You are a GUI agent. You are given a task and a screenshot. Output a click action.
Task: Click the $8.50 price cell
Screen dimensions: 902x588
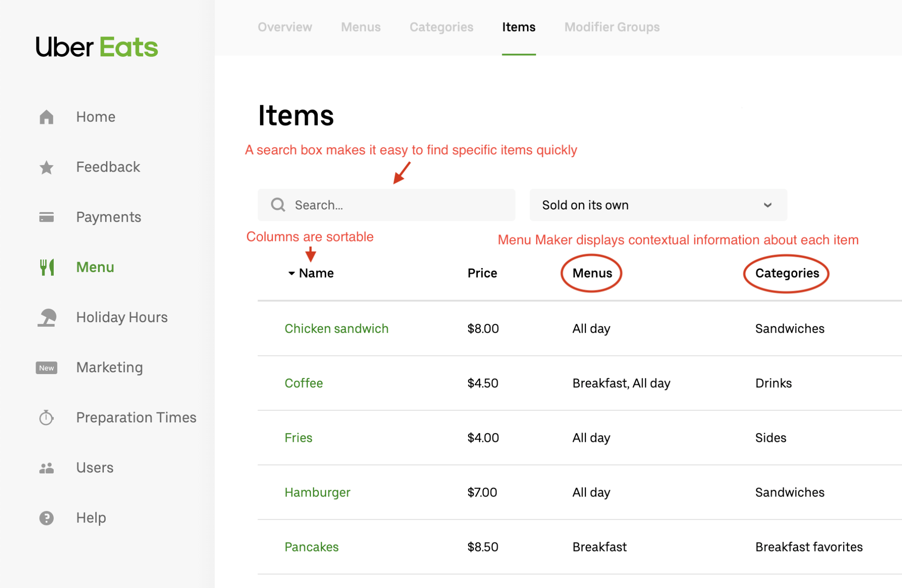tap(482, 547)
